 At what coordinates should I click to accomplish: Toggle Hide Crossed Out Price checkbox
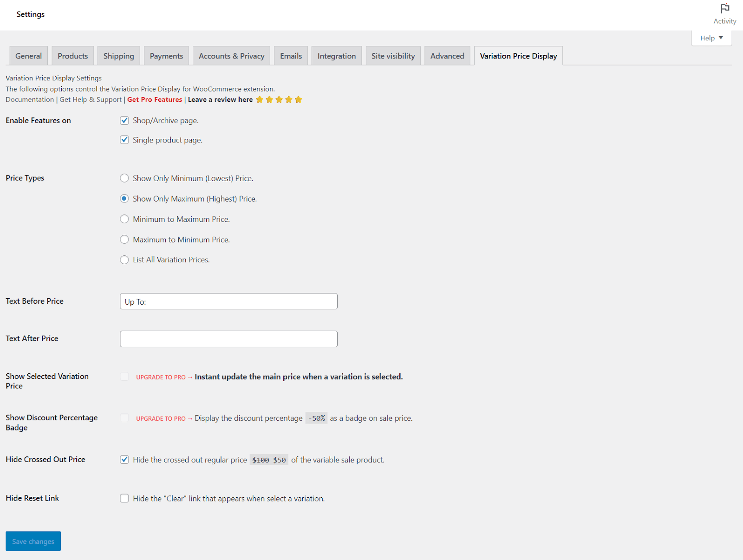(x=124, y=460)
